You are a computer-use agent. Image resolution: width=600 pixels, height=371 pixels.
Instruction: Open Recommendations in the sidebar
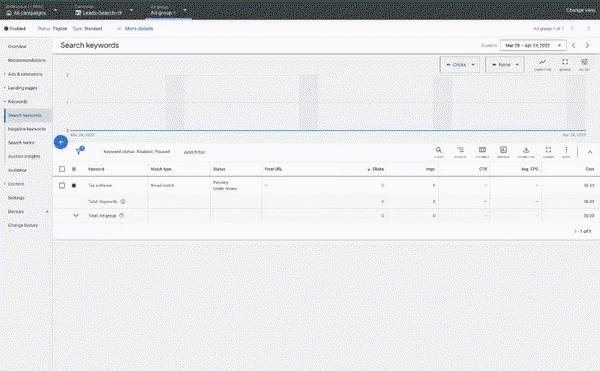click(27, 60)
